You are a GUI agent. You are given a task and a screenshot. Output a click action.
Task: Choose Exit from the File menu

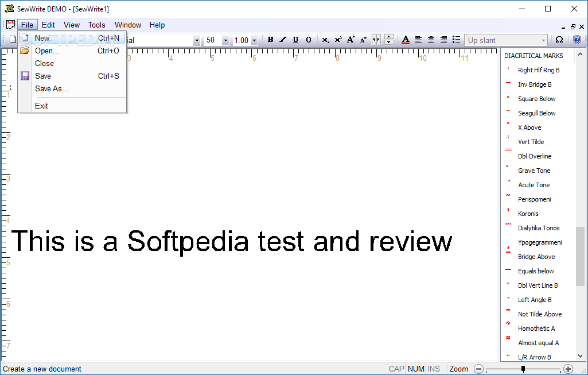click(72, 106)
